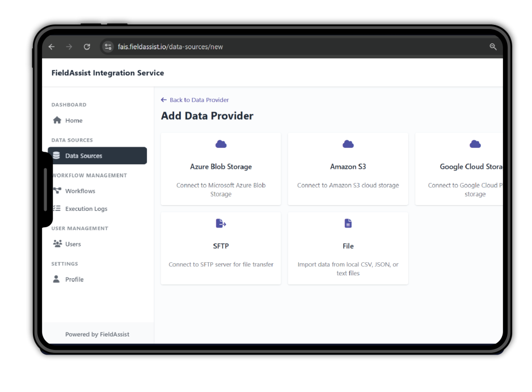The width and height of the screenshot is (532, 392).
Task: Click Import data from local CSV, JSON description
Action: (x=348, y=269)
